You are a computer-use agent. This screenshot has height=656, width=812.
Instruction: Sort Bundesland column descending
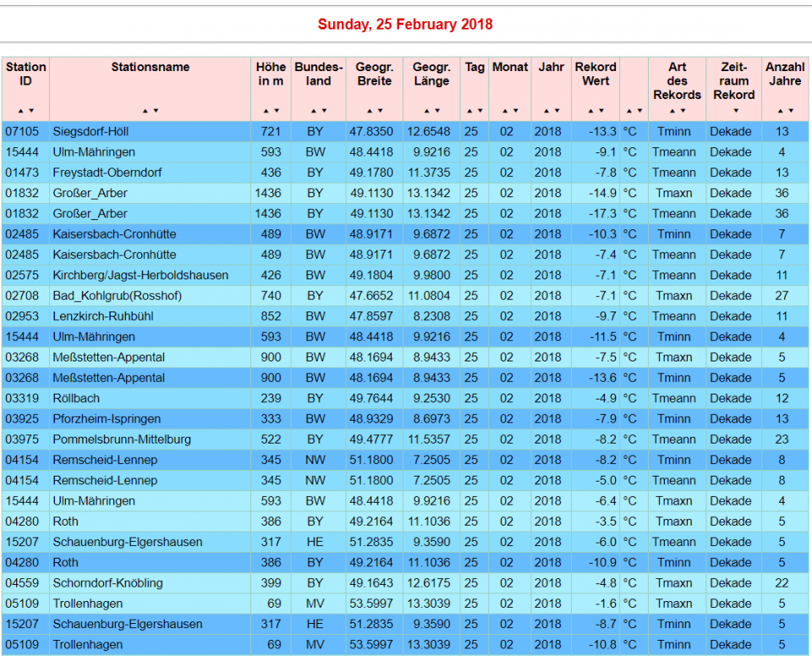(323, 111)
